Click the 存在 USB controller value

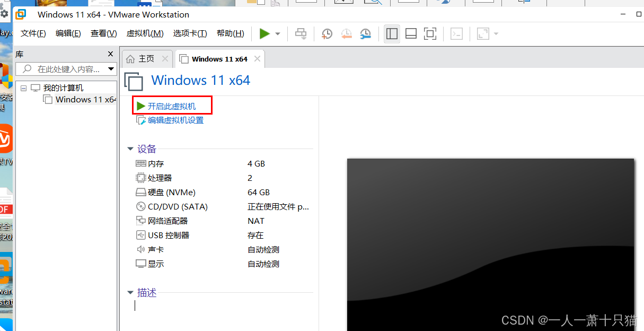255,236
